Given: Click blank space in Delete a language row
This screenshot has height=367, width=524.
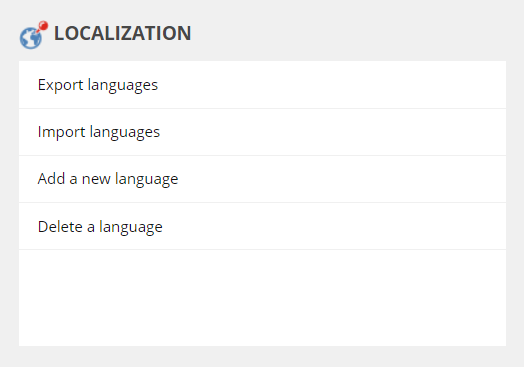Looking at the screenshot, I should pos(334,226).
